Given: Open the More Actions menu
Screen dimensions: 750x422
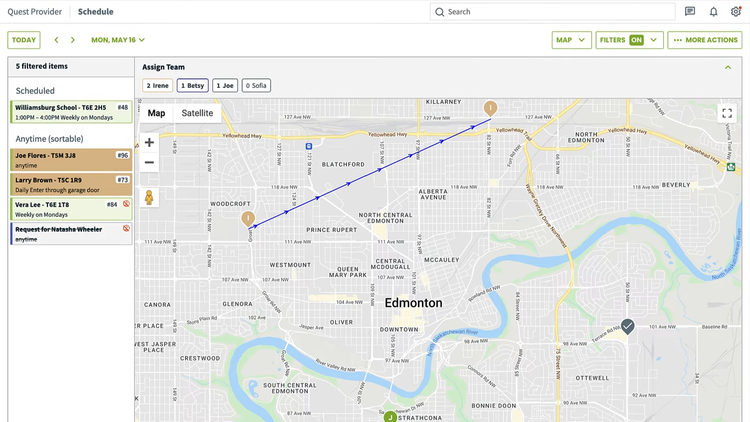Looking at the screenshot, I should point(705,40).
